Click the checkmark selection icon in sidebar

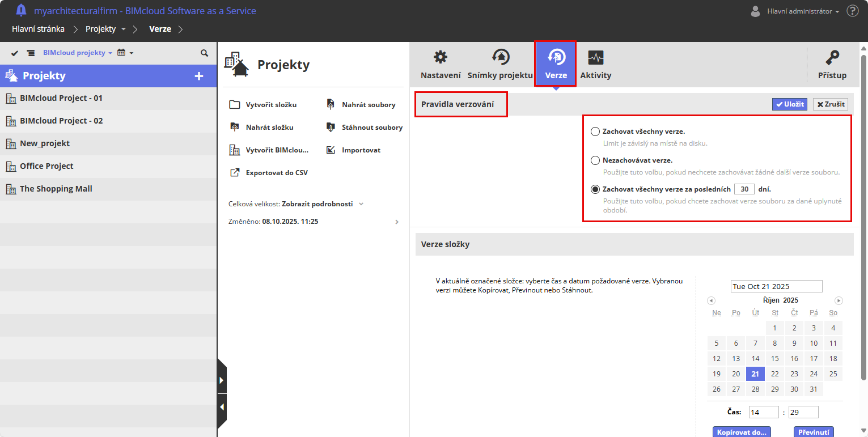(x=15, y=53)
